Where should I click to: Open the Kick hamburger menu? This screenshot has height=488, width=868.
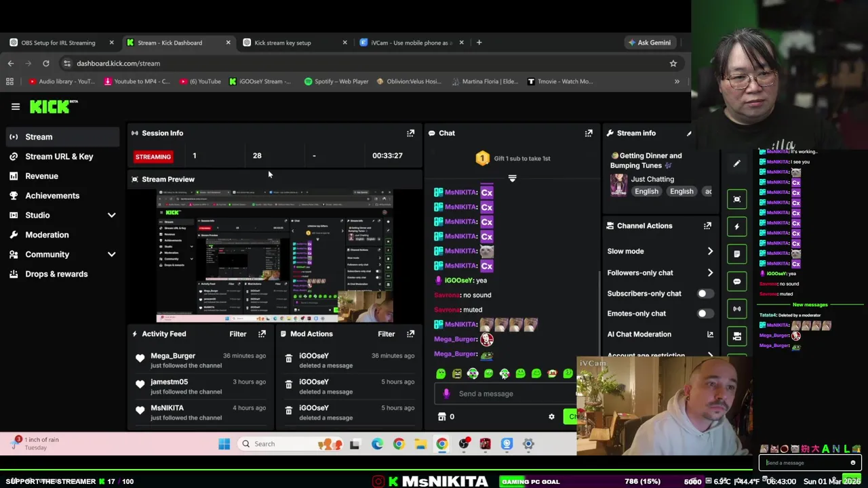click(x=16, y=106)
